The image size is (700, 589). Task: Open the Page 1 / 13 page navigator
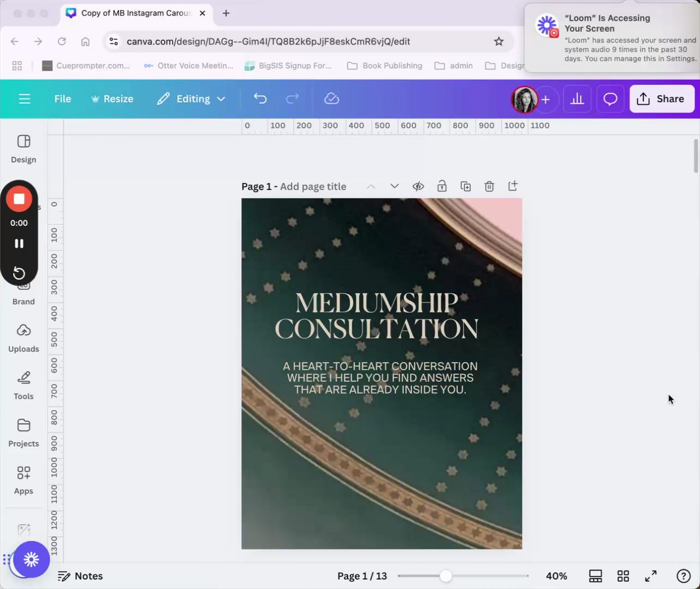point(362,576)
